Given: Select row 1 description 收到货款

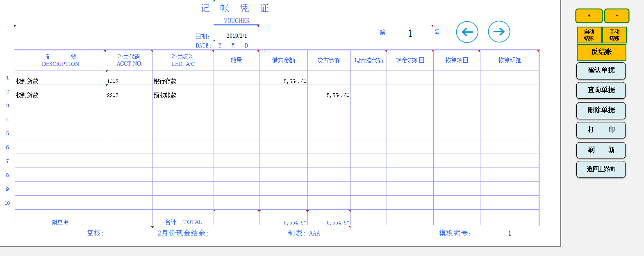Looking at the screenshot, I should 60,77.
